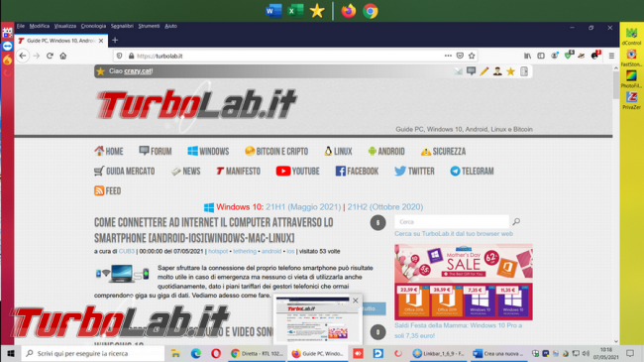Close the small screenshot preview popup
644x362 pixels.
[x=356, y=301]
